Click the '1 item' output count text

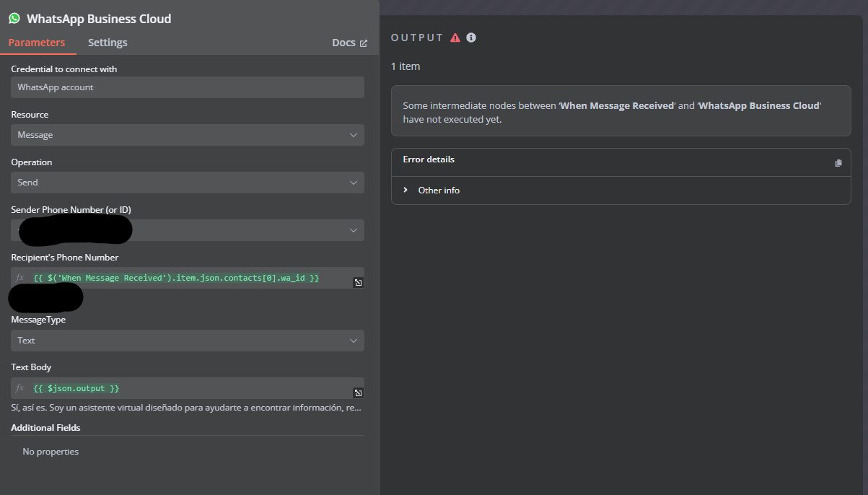click(405, 66)
